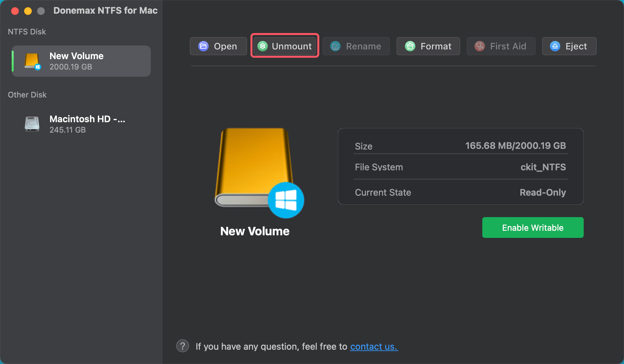This screenshot has height=364, width=624.
Task: Select the Unmount icon highlighted in red
Action: [x=263, y=46]
